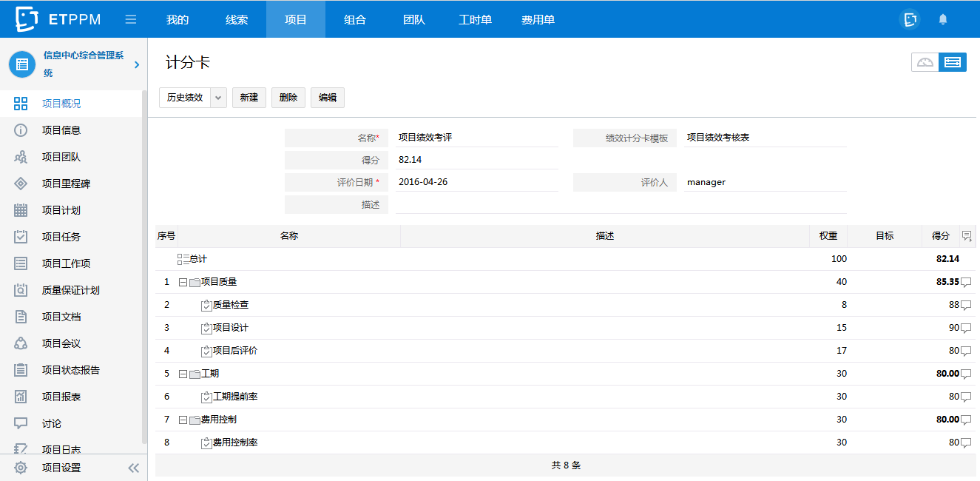Screen dimensions: 980x481
Task: Click 项目设置 gear icon
Action: pyautogui.click(x=21, y=468)
